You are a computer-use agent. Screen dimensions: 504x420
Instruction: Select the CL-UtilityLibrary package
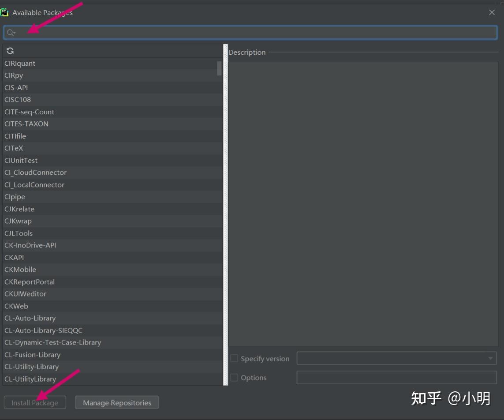(112, 379)
